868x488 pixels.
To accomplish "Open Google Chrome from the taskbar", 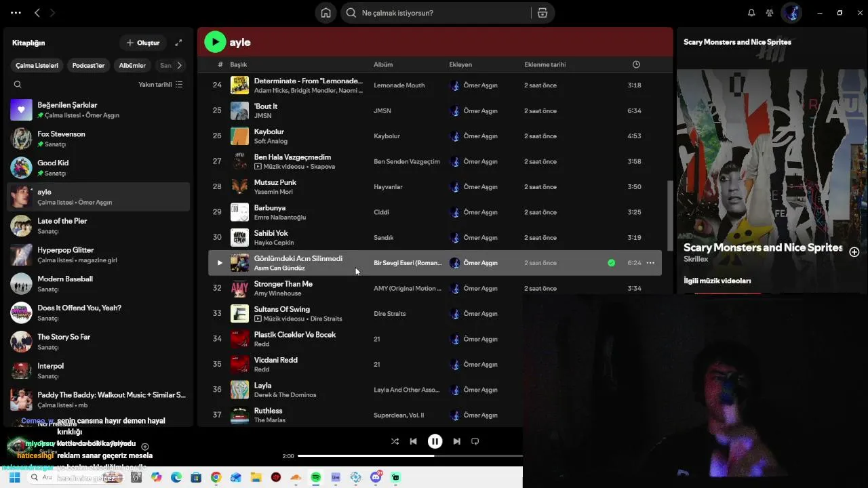I will (216, 477).
